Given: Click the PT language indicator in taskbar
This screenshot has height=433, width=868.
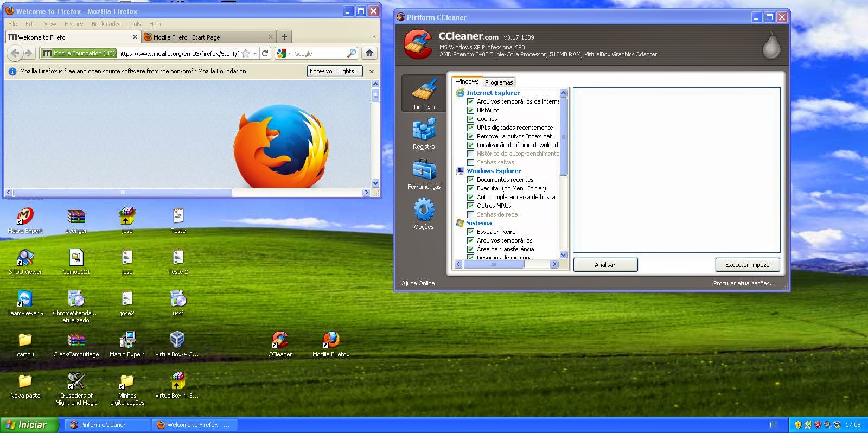Looking at the screenshot, I should click(x=773, y=425).
